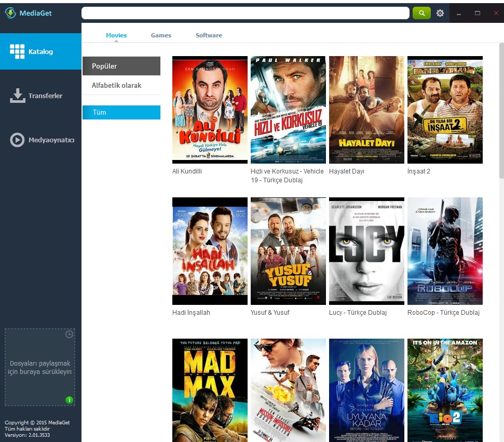Click the 'Ali Kundilli' title text
Image resolution: width=504 pixels, height=442 pixels.
[187, 171]
